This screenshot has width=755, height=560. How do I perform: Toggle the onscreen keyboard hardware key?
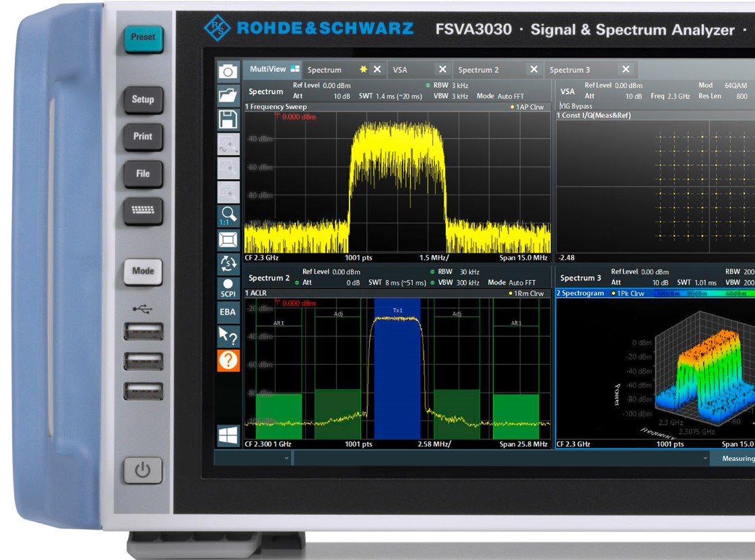142,210
